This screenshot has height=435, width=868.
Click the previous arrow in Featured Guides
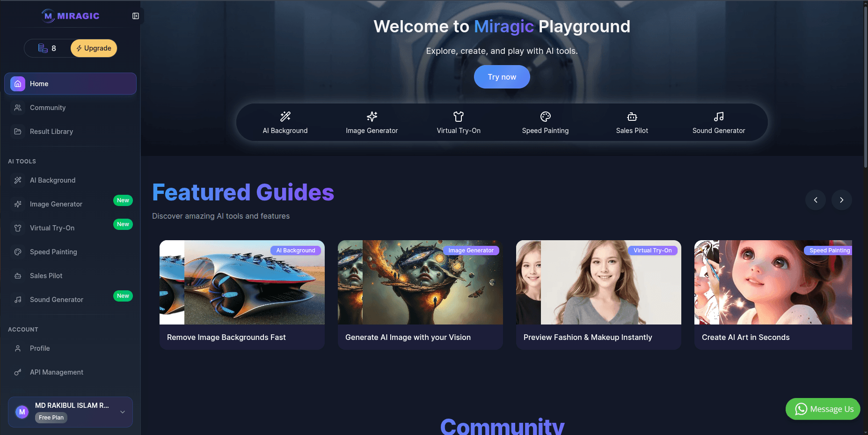tap(816, 200)
